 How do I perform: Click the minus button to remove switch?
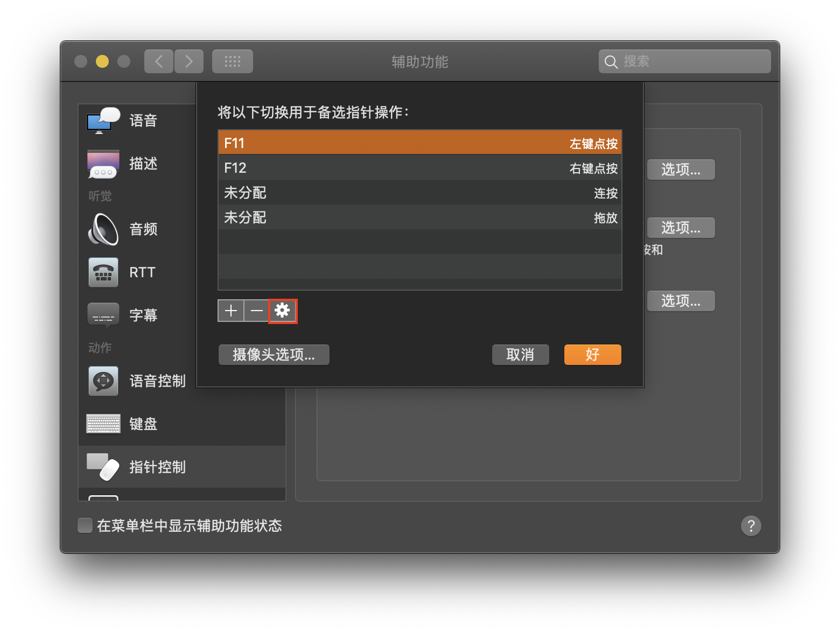pos(257,311)
